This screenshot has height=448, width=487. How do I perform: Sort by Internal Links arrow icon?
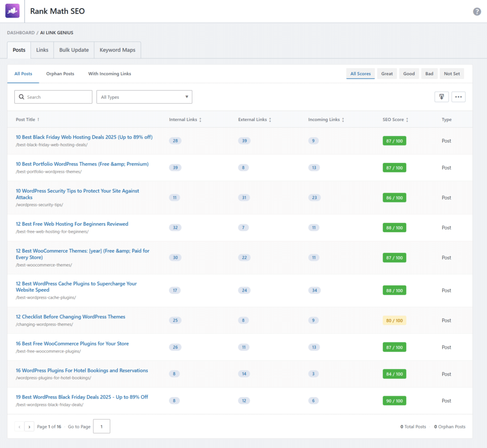tap(200, 120)
